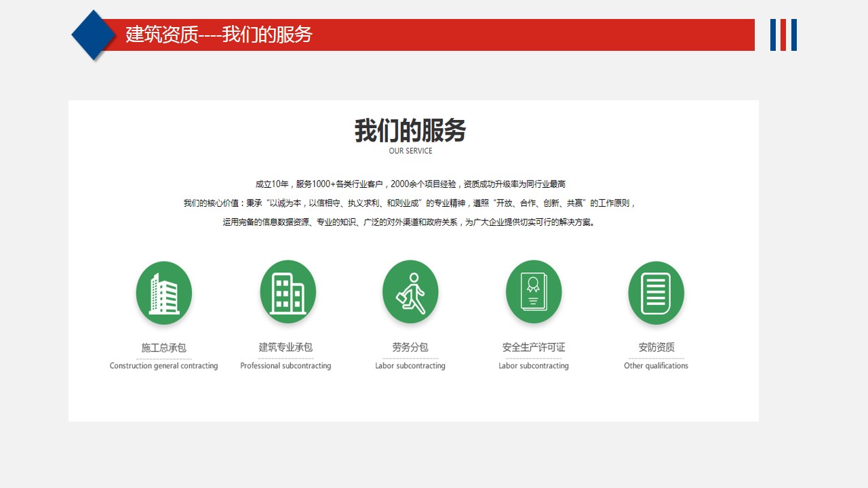Select the 'OUR SERVICE' subtitle text
The width and height of the screenshot is (868, 488).
[410, 151]
